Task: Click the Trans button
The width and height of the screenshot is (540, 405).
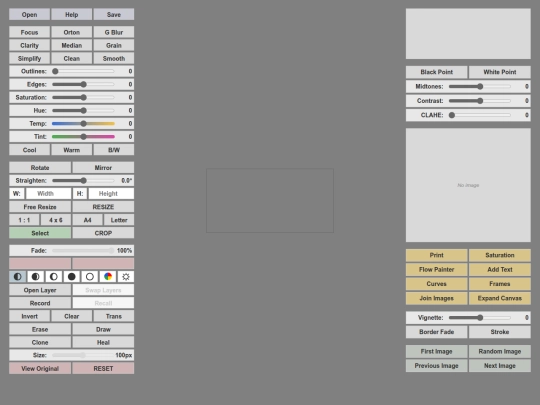Action: [114, 316]
